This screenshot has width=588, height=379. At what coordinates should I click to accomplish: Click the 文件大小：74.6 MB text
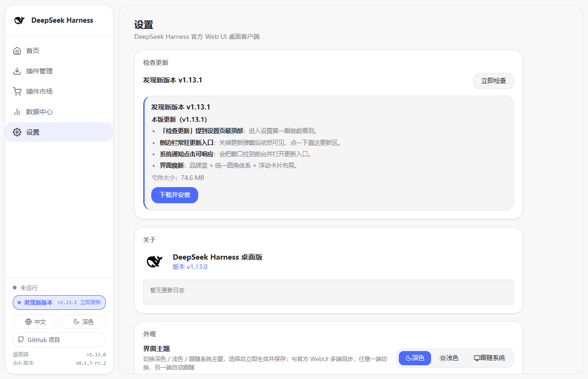click(x=178, y=178)
